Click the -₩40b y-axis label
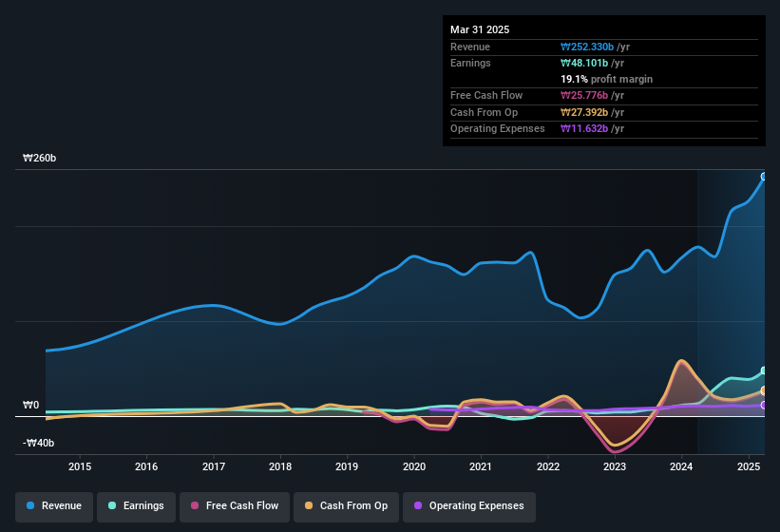The image size is (780, 532). pos(38,443)
